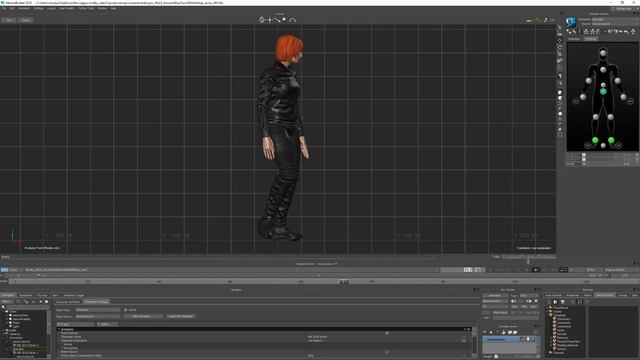
Task: Click the Display button above viewport
Action: [x=26, y=20]
